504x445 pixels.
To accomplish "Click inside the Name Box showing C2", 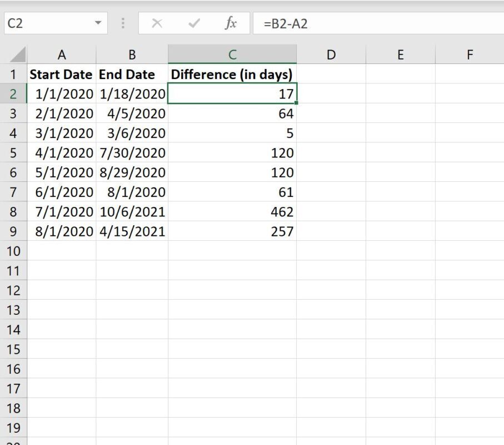I will click(48, 23).
